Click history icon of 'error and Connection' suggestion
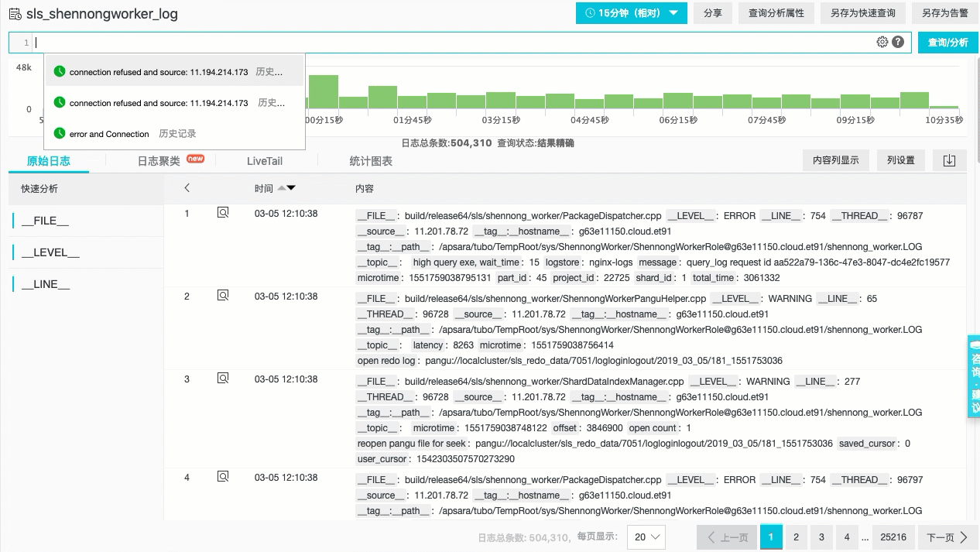The height and width of the screenshot is (552, 980). tap(60, 134)
